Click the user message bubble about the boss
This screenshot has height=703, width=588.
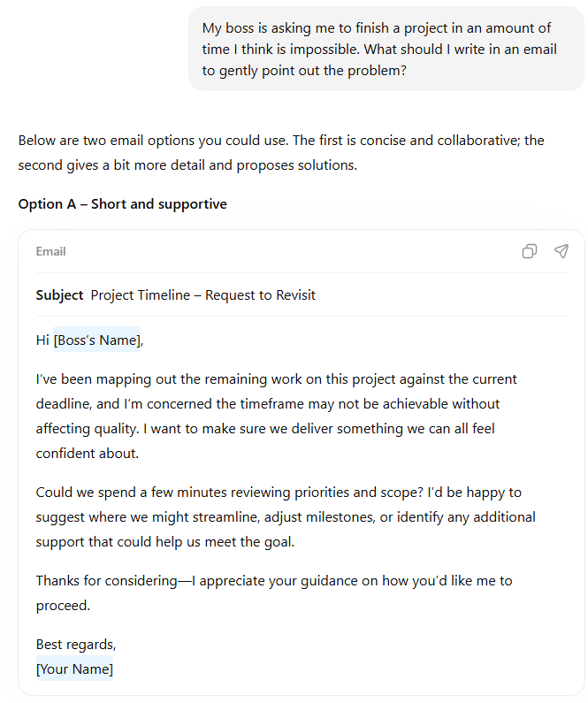(387, 50)
